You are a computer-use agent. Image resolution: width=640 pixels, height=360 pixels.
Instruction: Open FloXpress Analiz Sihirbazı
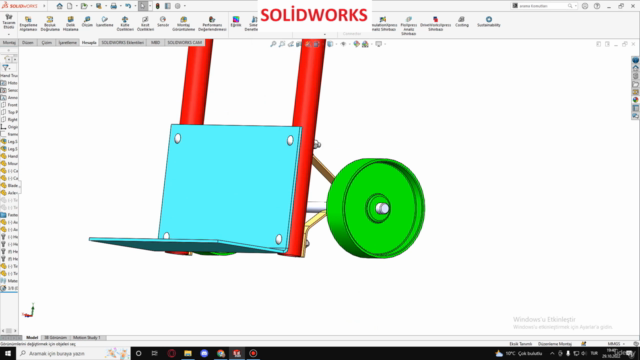408,26
